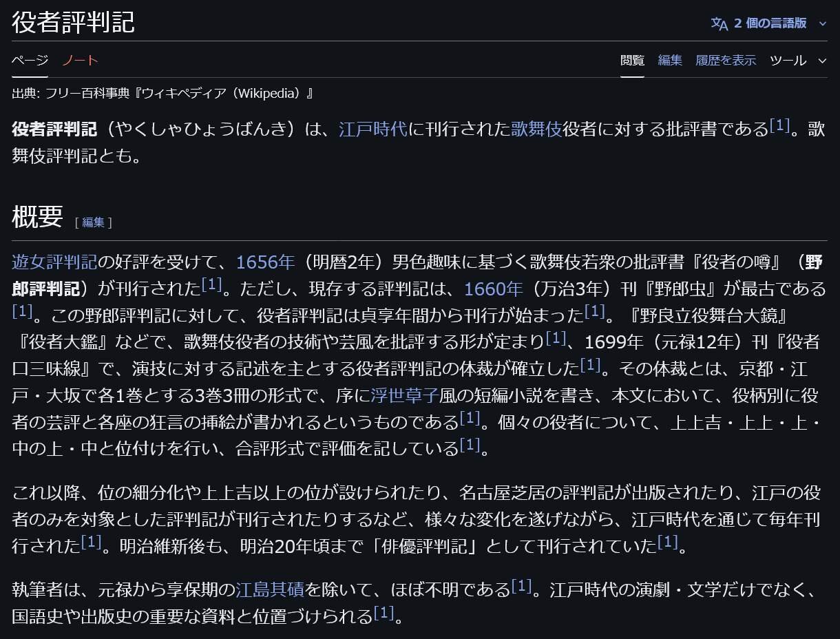Open the 閲覧 view tab
This screenshot has height=639, width=840.
pyautogui.click(x=632, y=61)
